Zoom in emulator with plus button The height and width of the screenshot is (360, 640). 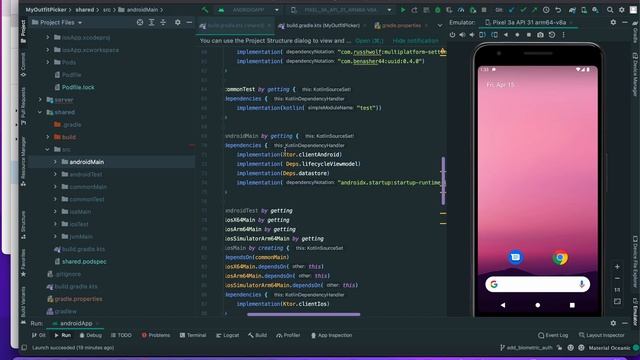pyautogui.click(x=617, y=267)
